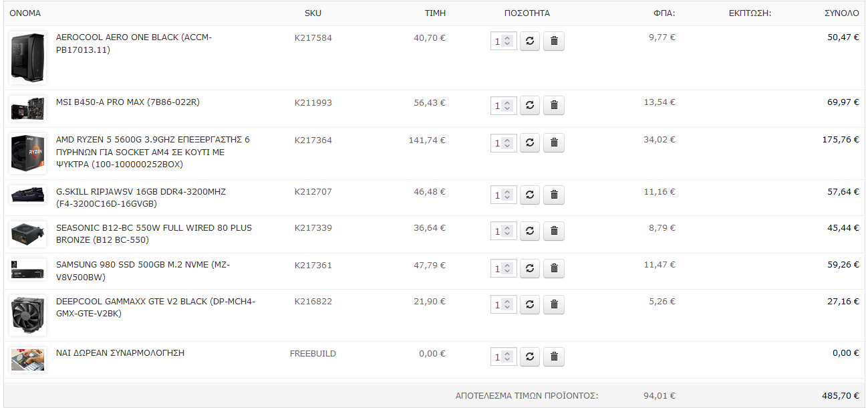This screenshot has width=868, height=408.
Task: Open MSI B450-A PRO MAX product link
Action: 128,102
